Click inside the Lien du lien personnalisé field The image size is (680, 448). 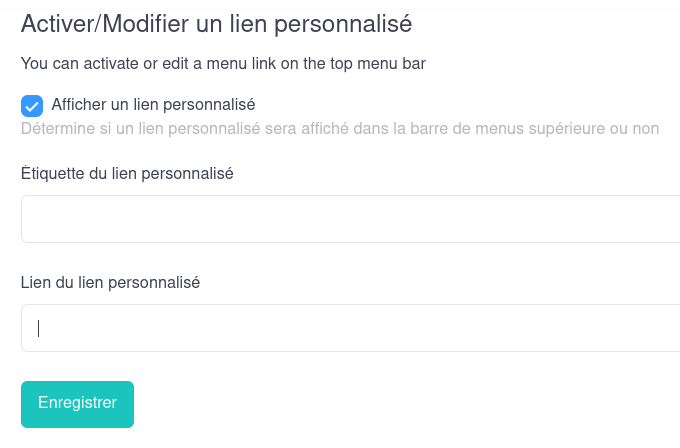[x=350, y=328]
